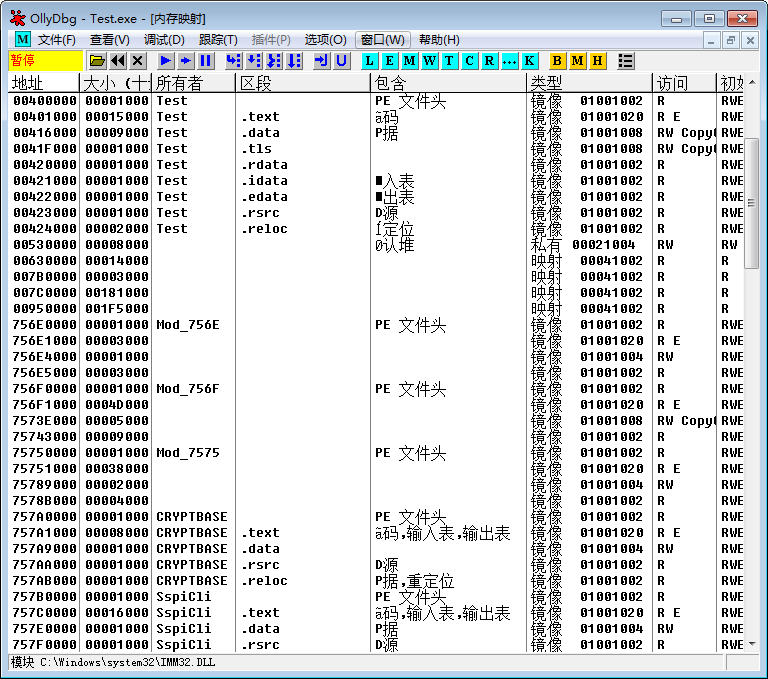The image size is (768, 679).
Task: Pause execution with the pause icon
Action: tap(206, 61)
